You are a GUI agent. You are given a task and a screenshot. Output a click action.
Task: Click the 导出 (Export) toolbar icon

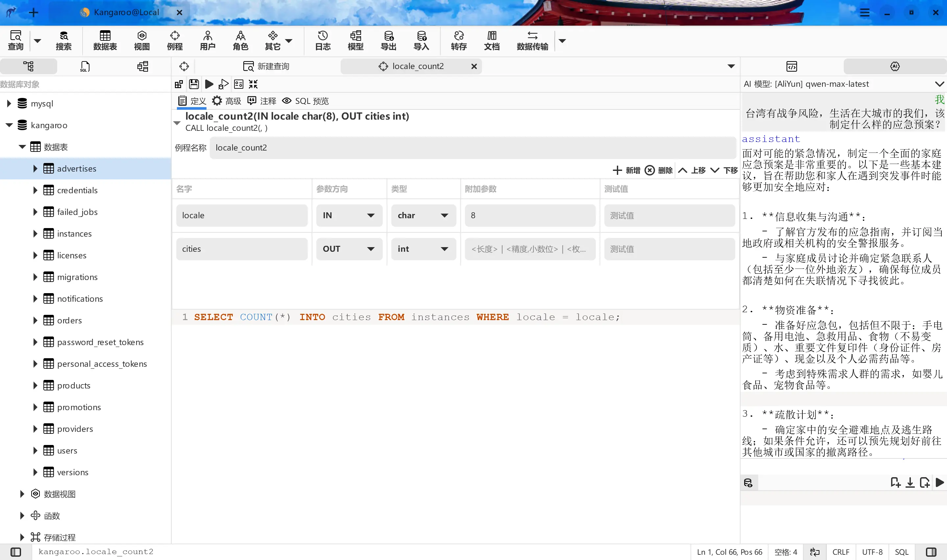click(x=387, y=40)
